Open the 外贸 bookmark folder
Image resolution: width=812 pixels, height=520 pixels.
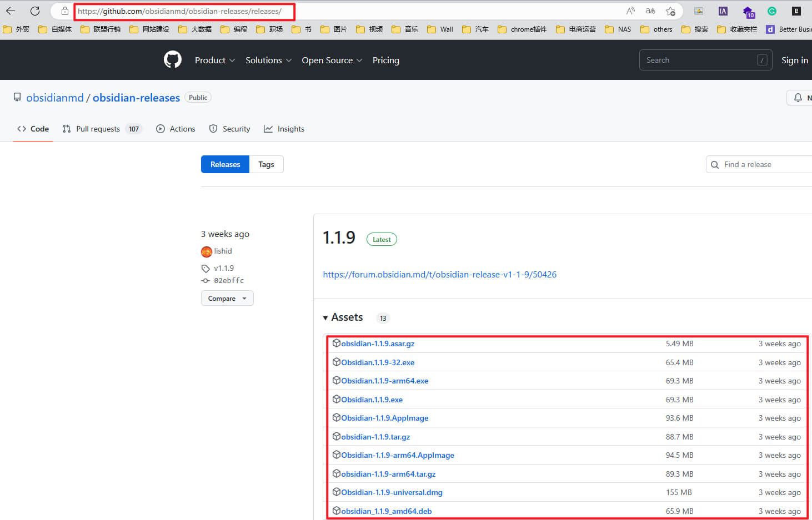click(17, 29)
